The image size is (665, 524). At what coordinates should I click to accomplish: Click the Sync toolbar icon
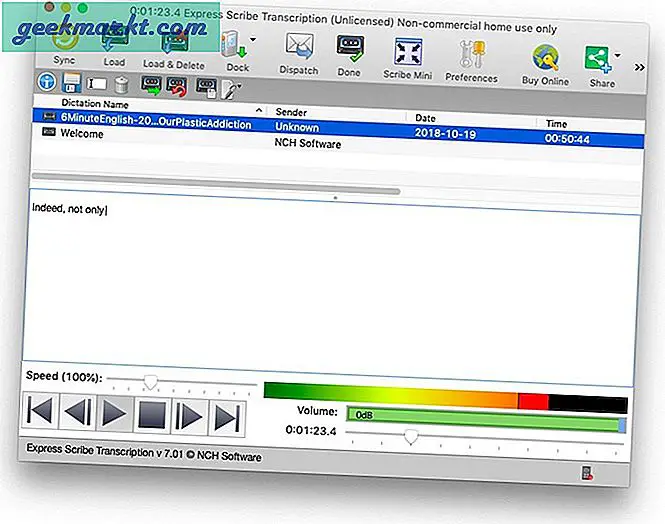pos(63,42)
